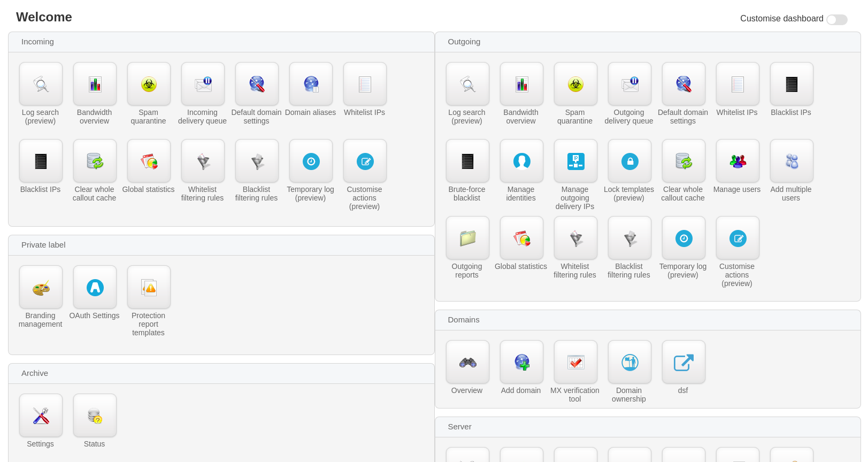Open Archive Status
The height and width of the screenshot is (462, 868).
coord(95,415)
